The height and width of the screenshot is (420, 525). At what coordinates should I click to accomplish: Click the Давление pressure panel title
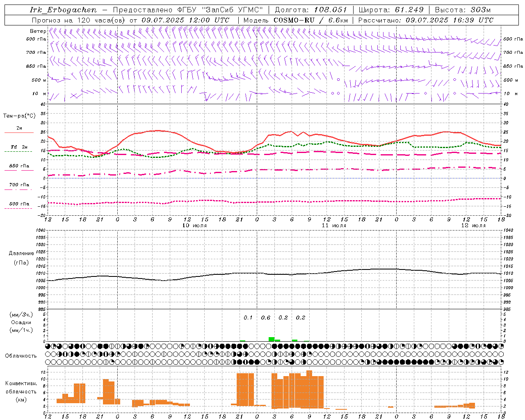click(21, 253)
